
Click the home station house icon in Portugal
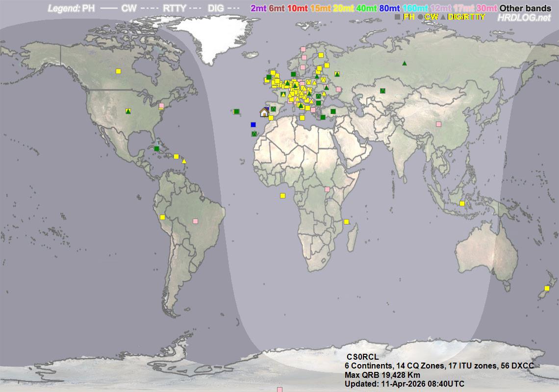point(264,112)
